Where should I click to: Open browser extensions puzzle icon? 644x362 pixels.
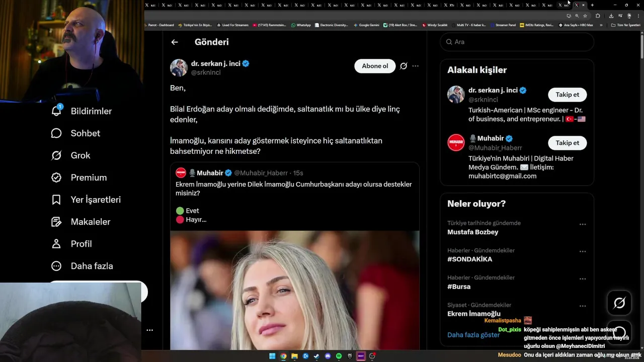[x=598, y=16]
